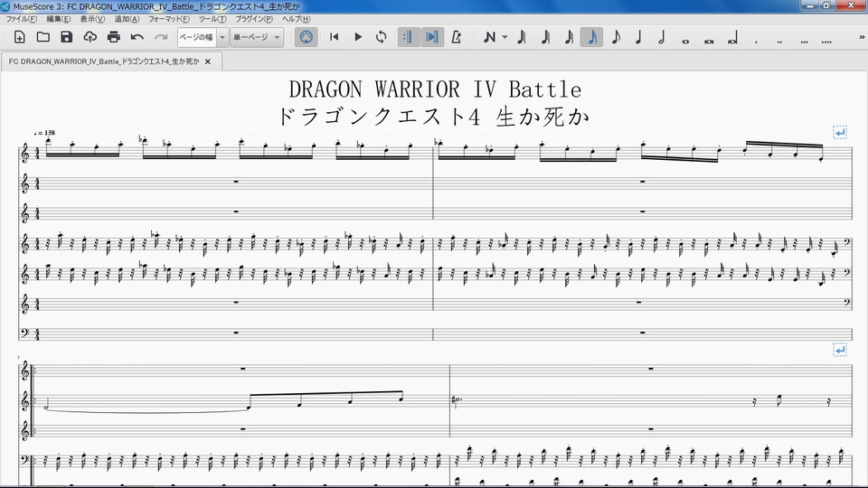
Task: Save the score with the floppy icon
Action: pyautogui.click(x=66, y=37)
